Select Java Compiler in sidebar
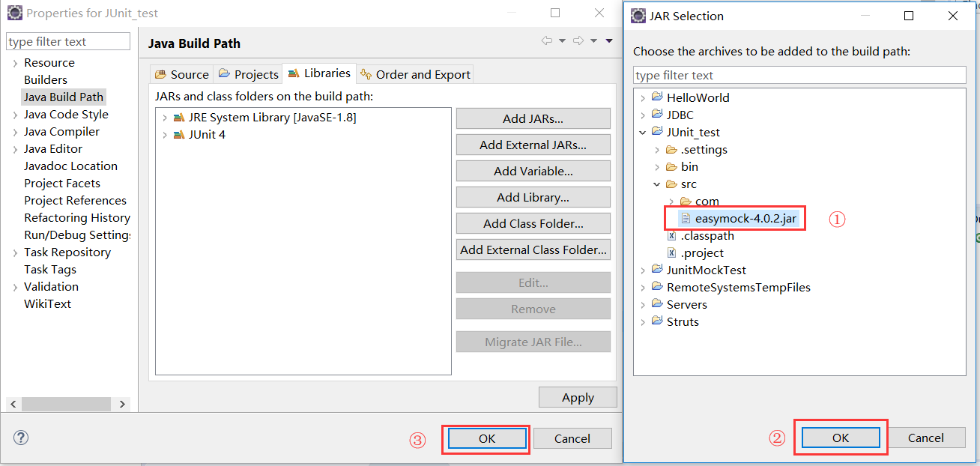The height and width of the screenshot is (466, 980). click(x=61, y=131)
